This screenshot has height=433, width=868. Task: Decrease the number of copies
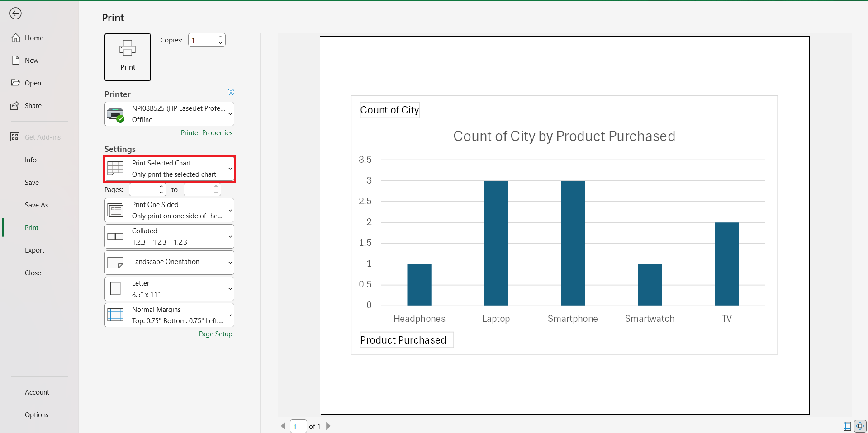[220, 43]
